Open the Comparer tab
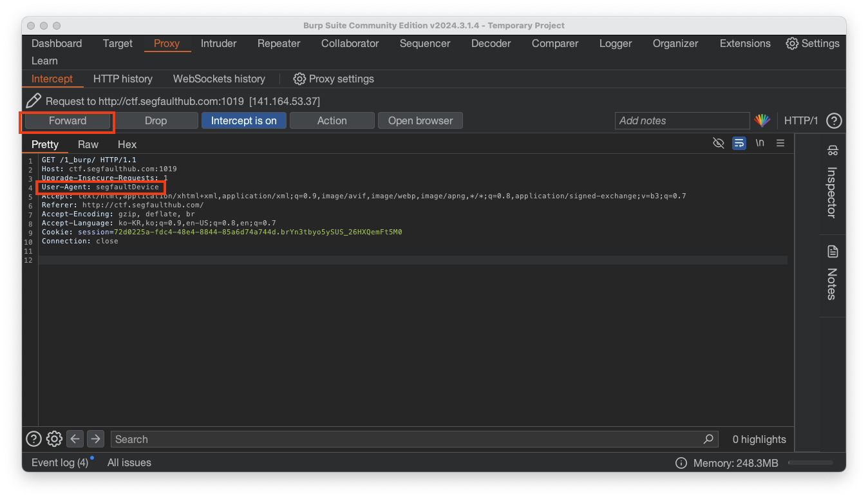Screen dimensions: 868x499 [x=555, y=44]
